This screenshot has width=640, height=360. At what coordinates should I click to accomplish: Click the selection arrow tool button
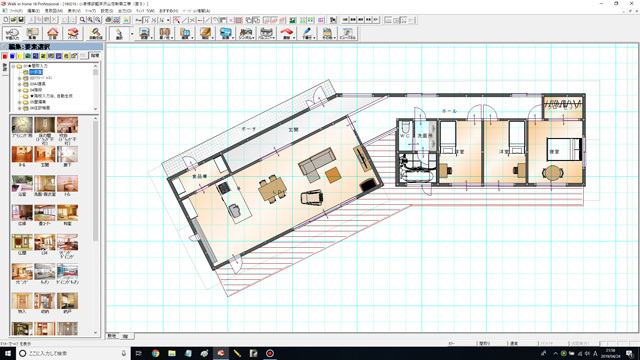click(119, 33)
